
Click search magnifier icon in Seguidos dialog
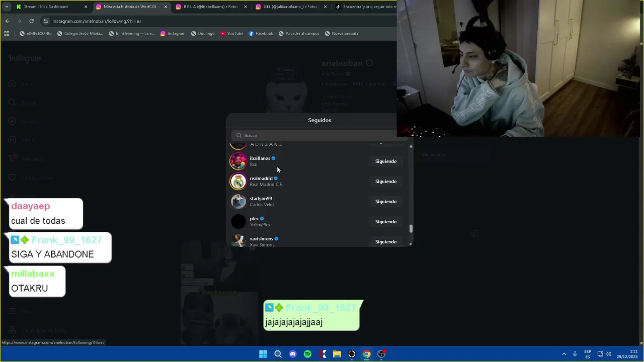pos(239,135)
